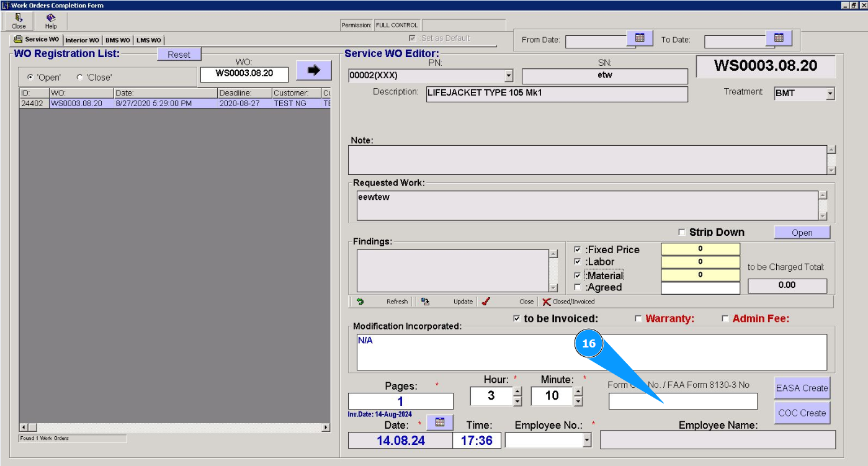Click the SN field showing etw
The height and width of the screenshot is (466, 868).
tap(605, 76)
